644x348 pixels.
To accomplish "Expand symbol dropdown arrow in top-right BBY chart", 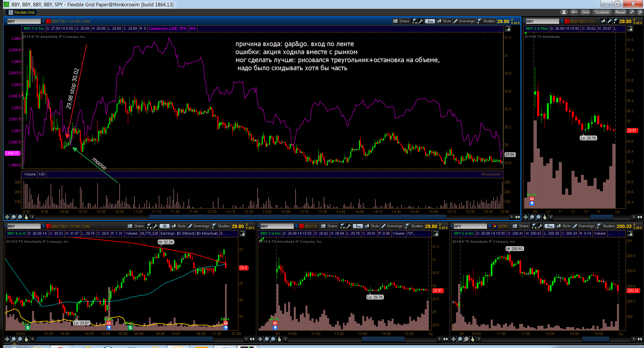I will pyautogui.click(x=562, y=21).
